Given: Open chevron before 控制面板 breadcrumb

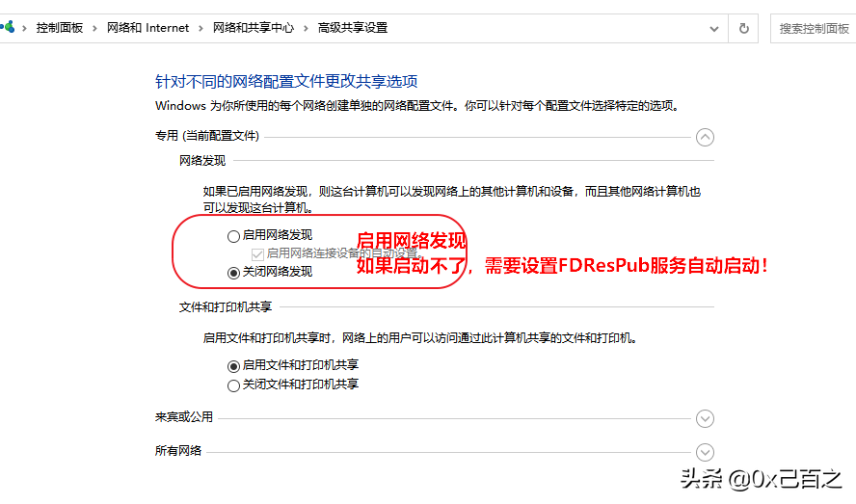Looking at the screenshot, I should point(24,28).
